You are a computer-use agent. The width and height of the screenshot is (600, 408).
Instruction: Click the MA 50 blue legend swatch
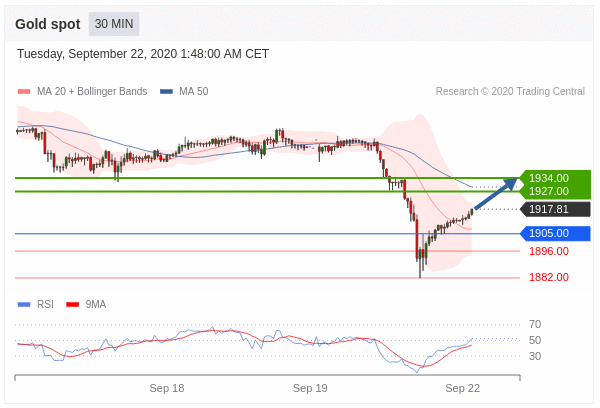click(x=166, y=91)
